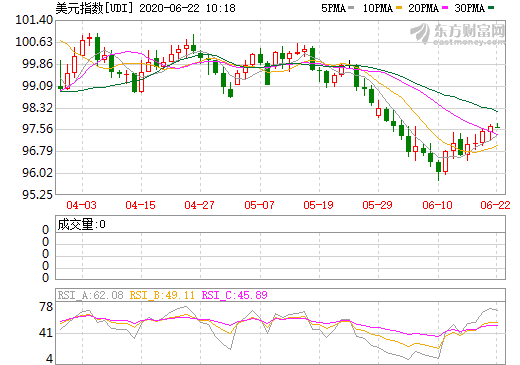Click the orange 10PMA legend color marker
This screenshot has width=520, height=365.
click(x=399, y=8)
